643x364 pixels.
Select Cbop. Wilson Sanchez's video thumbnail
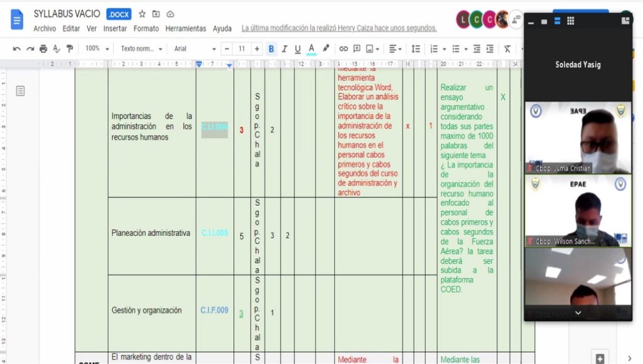578,211
